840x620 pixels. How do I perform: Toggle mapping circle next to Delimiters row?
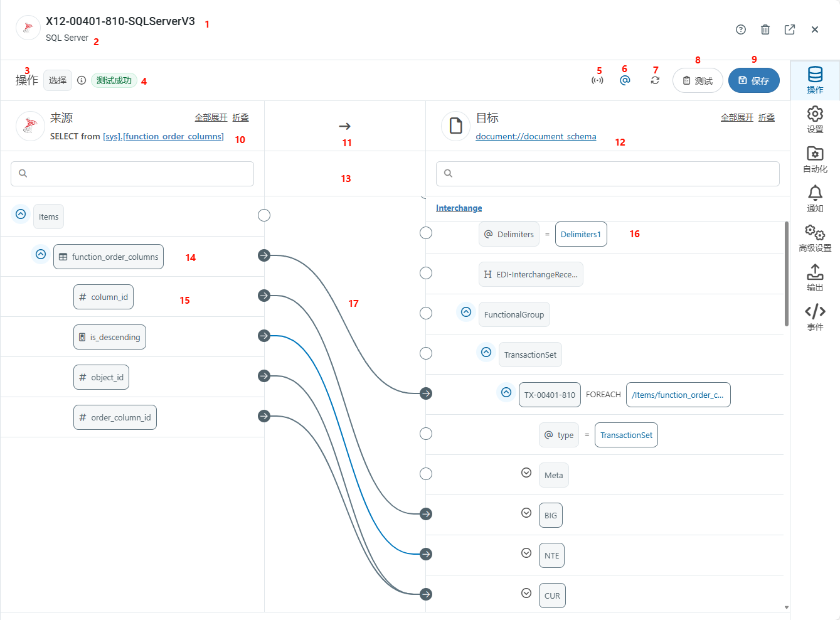426,233
